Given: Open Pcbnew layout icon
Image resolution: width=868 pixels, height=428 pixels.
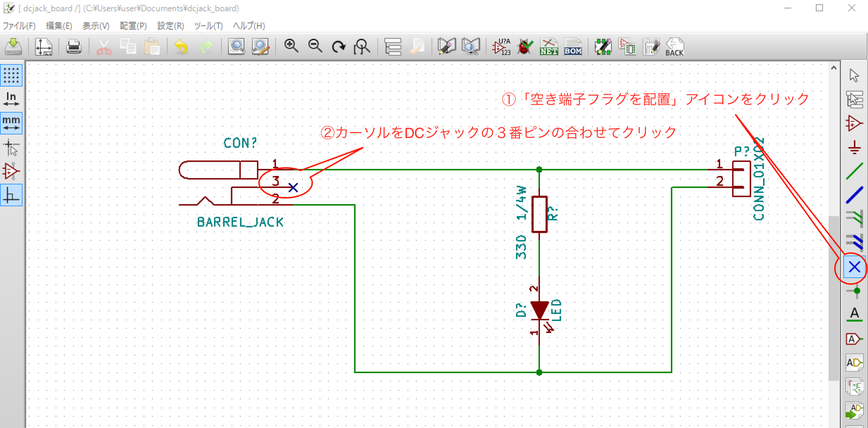Looking at the screenshot, I should coord(651,46).
